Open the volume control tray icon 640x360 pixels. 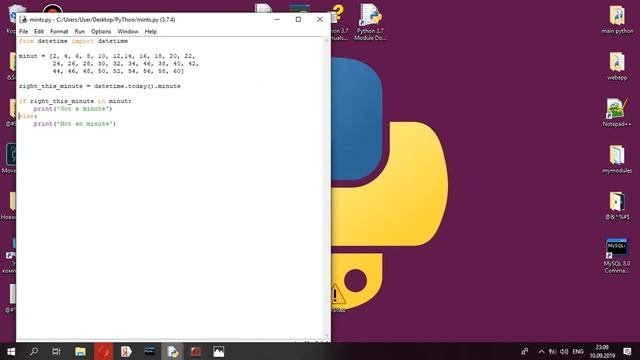564,351
